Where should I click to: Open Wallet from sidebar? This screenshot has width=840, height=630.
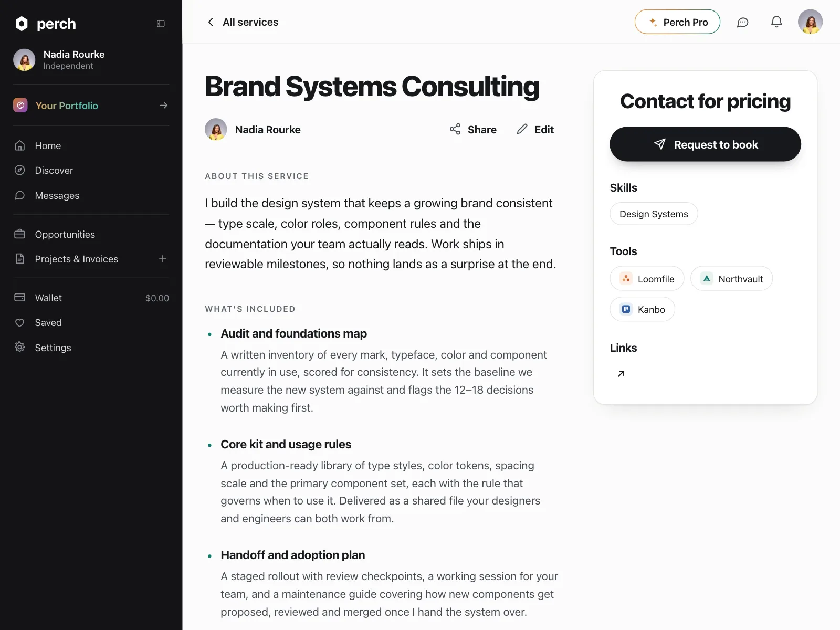(48, 298)
